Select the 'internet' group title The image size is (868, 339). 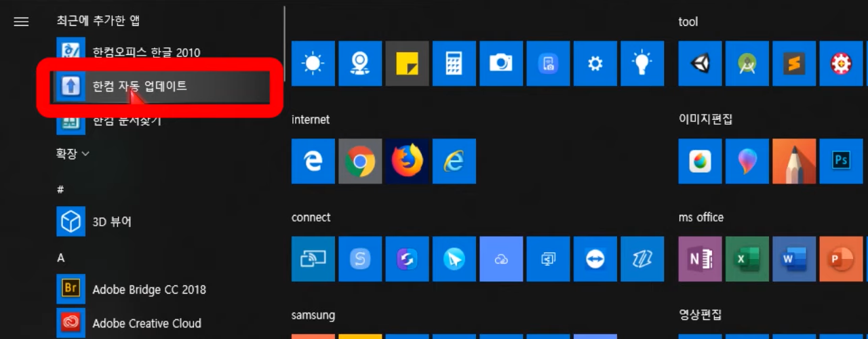coord(311,119)
